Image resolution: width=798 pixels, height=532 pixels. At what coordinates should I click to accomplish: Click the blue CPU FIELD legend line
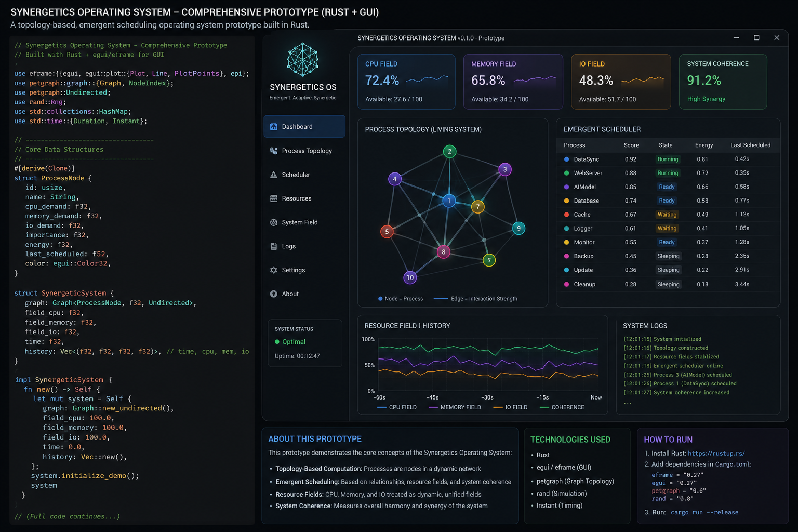coord(382,407)
